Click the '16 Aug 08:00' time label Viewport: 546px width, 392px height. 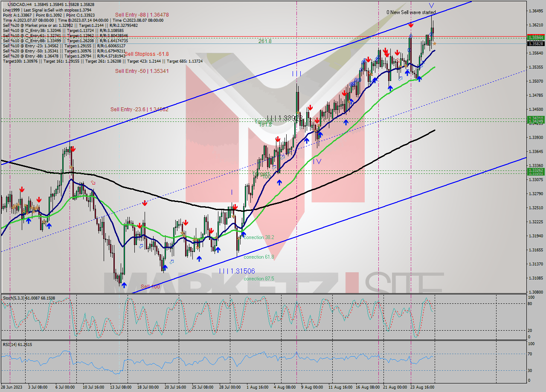click(x=367, y=387)
